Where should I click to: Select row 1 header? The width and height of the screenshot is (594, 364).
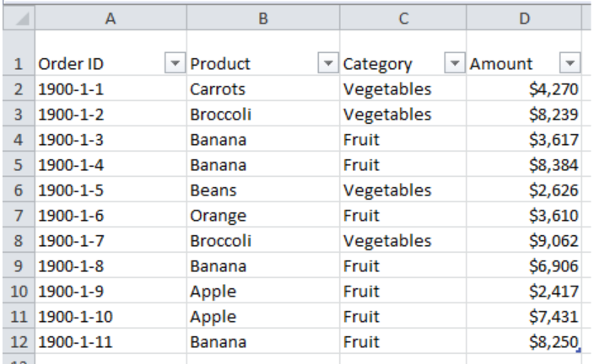coord(19,52)
